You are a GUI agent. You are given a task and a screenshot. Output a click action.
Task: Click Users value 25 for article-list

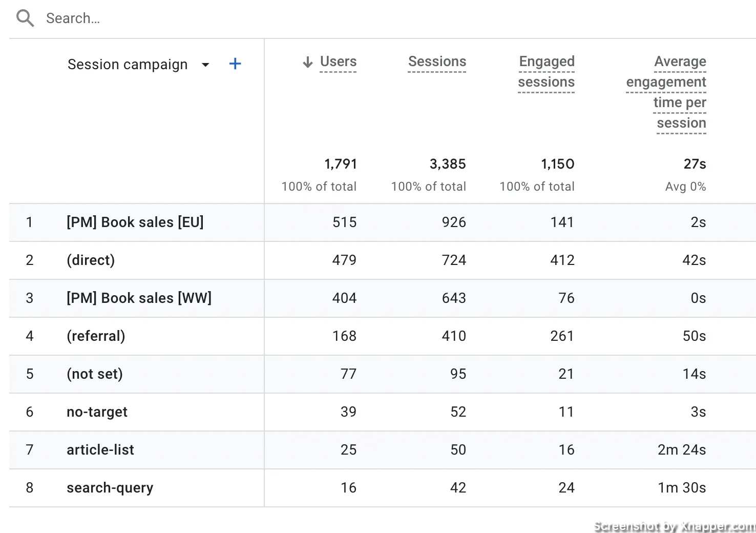[x=349, y=450]
